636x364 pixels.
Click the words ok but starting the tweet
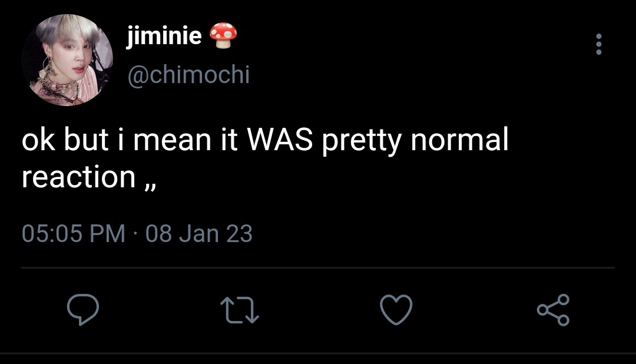pyautogui.click(x=65, y=139)
